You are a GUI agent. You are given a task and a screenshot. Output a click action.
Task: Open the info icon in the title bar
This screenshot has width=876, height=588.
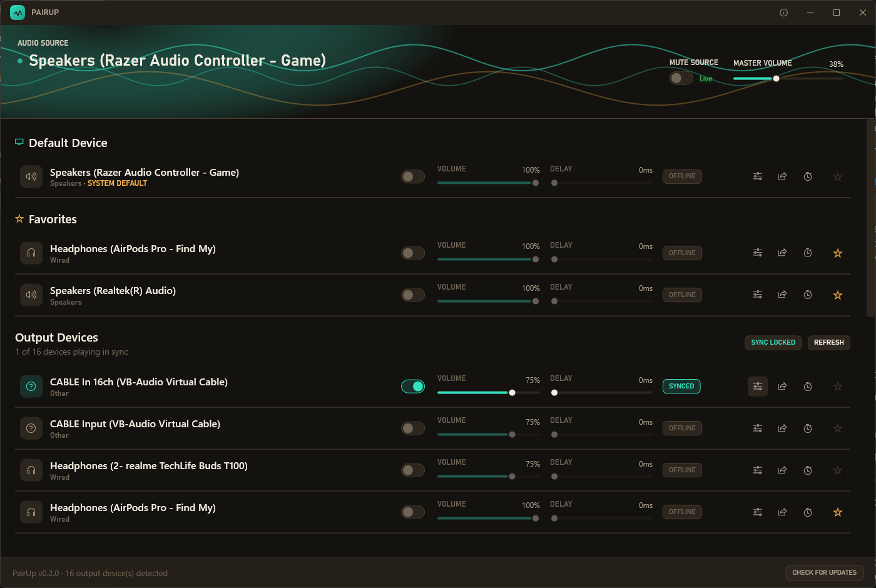coord(783,13)
